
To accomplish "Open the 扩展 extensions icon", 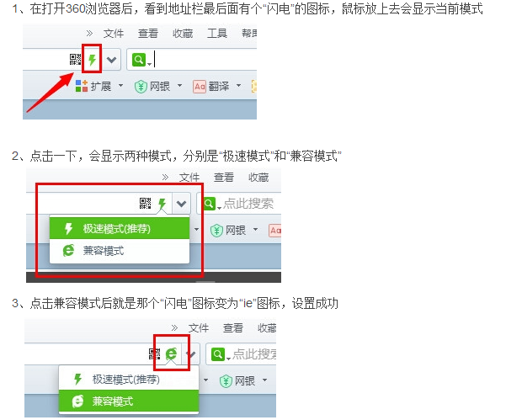I will 82,86.
